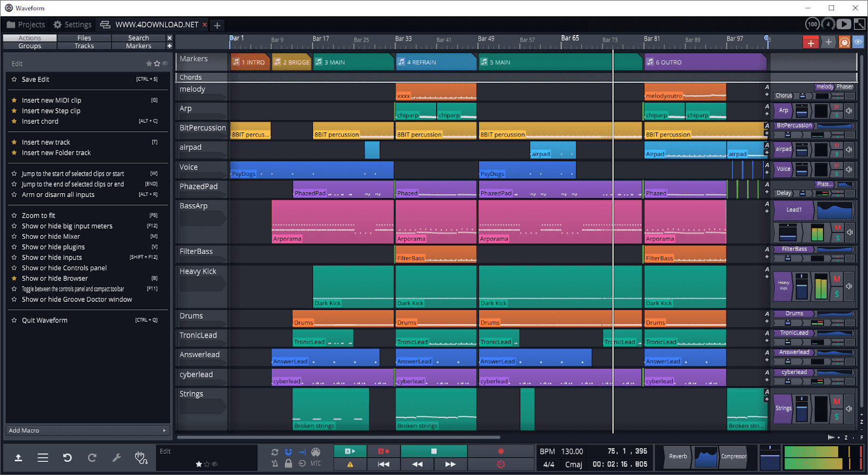The height and width of the screenshot is (475, 868).
Task: Click the MIDI connector icon above MTC
Action: click(316, 452)
